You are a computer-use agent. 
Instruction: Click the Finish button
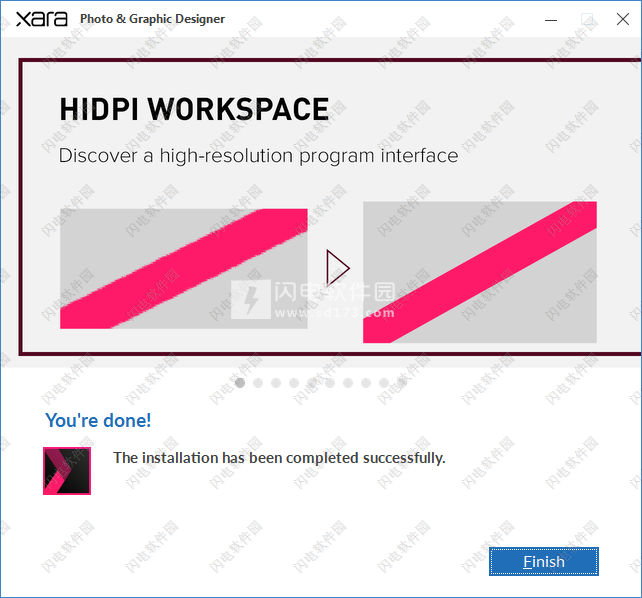tap(544, 561)
